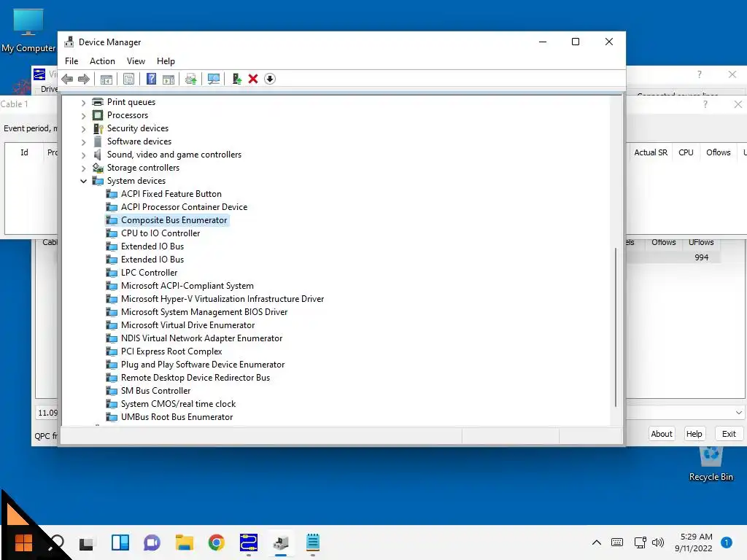Image resolution: width=747 pixels, height=560 pixels.
Task: Open Google Chrome from taskbar
Action: (216, 542)
